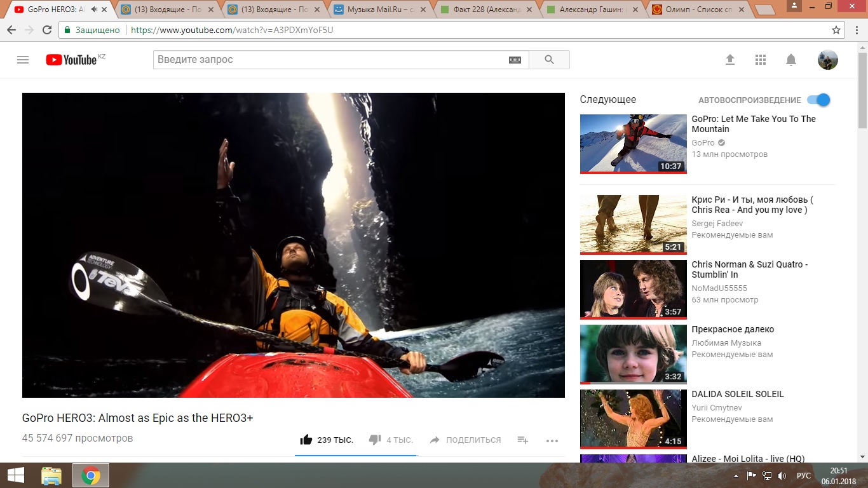Open the DALIDA SOLEIL SOLEIL thumbnail

click(x=634, y=419)
